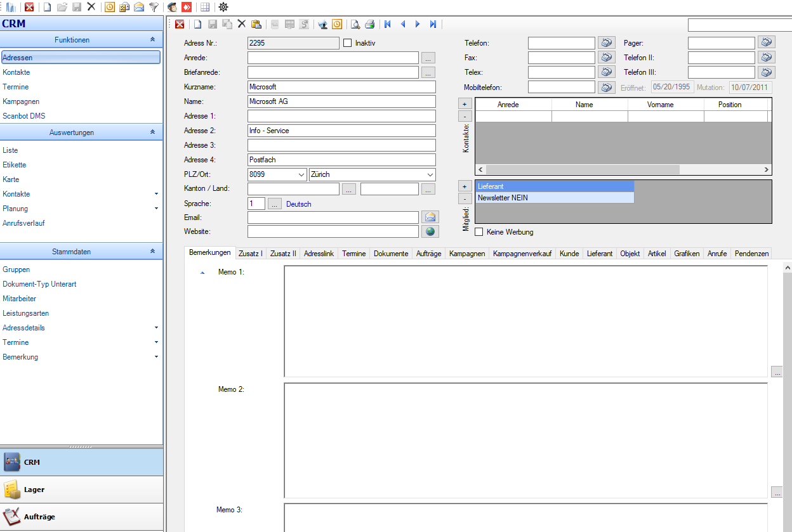Enable the Keine Werbung checkbox
The width and height of the screenshot is (792, 532).
[479, 232]
